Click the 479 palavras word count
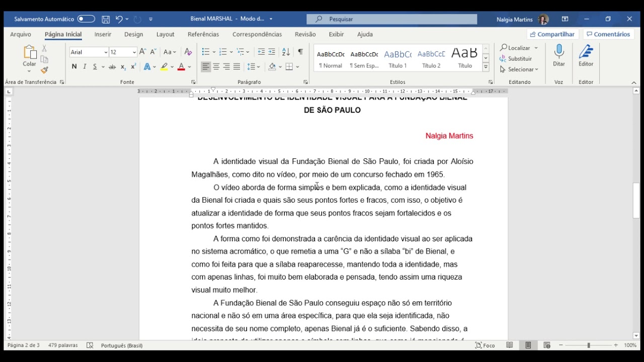The width and height of the screenshot is (644, 362). pos(63,345)
